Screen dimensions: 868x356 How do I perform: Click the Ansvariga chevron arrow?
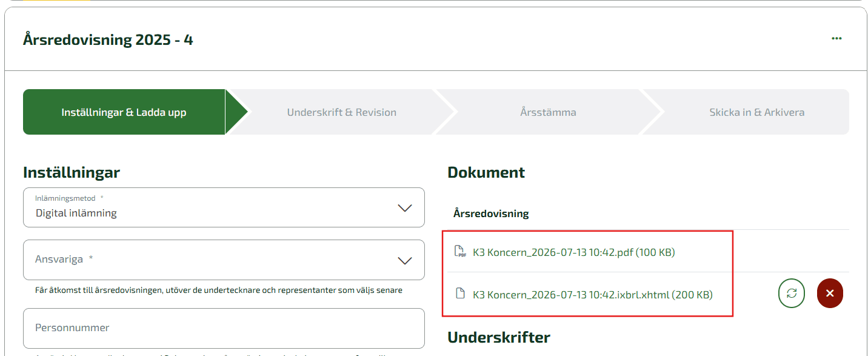click(x=404, y=260)
